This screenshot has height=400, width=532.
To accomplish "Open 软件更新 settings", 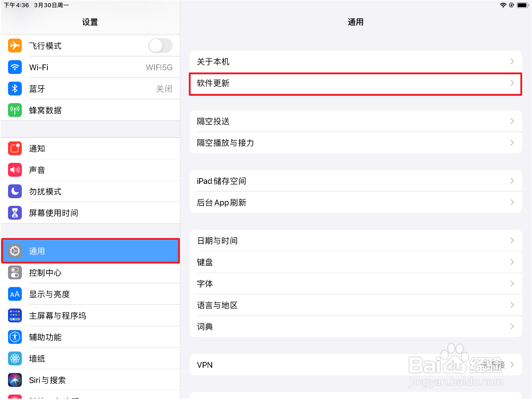I will coord(355,83).
